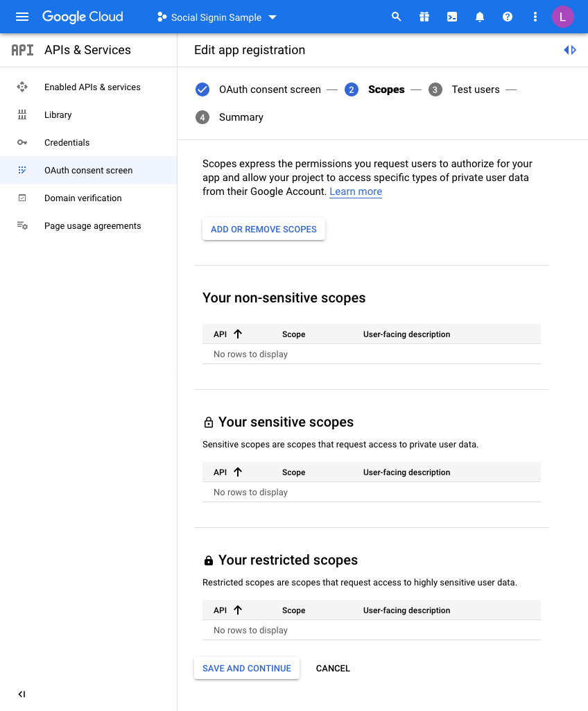
Task: Open the three-dot more options menu
Action: [535, 16]
